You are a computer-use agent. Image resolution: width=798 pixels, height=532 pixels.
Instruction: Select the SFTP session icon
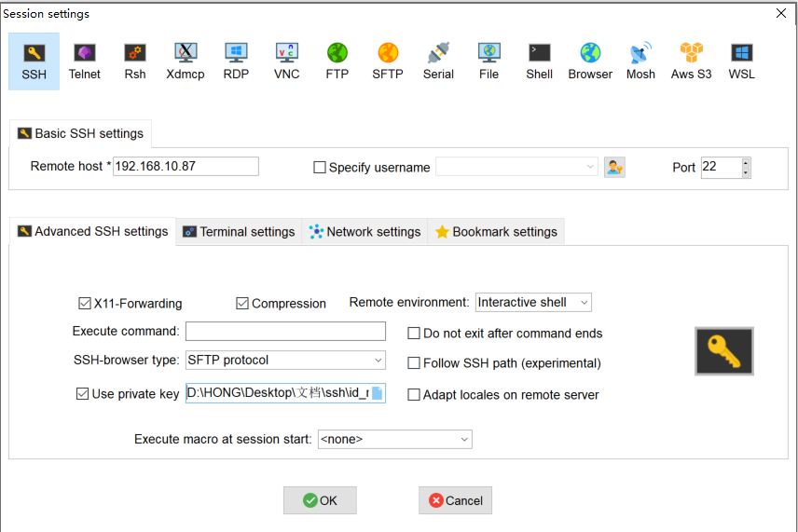pyautogui.click(x=388, y=61)
